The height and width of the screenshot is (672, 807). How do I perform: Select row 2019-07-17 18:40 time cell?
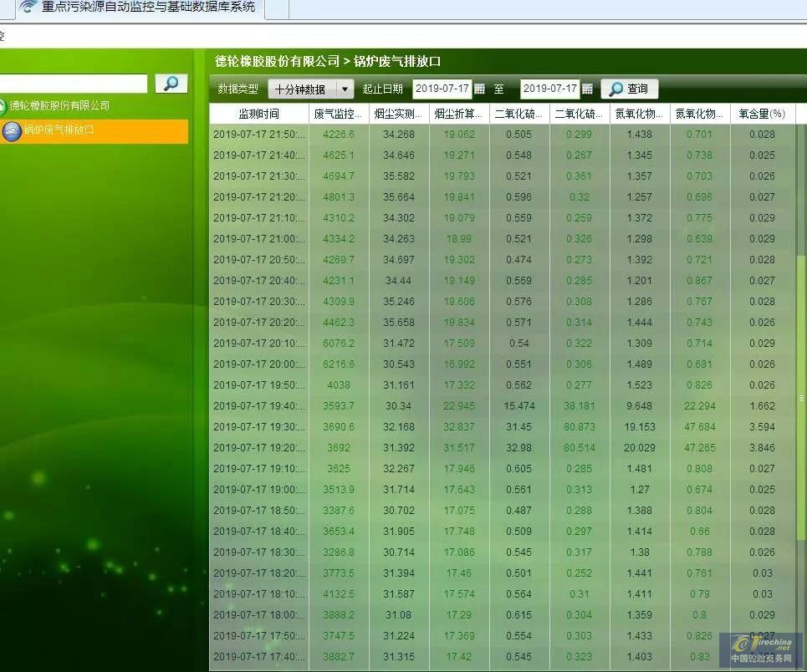259,532
